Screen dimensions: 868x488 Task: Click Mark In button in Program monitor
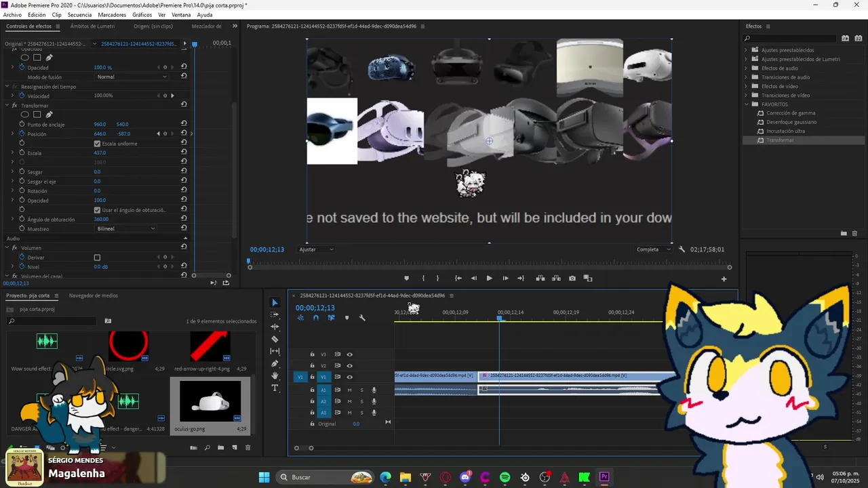[x=423, y=279]
